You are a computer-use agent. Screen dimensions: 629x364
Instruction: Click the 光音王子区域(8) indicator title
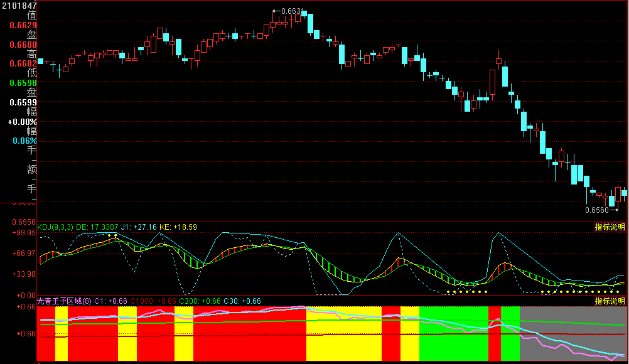[x=64, y=301]
